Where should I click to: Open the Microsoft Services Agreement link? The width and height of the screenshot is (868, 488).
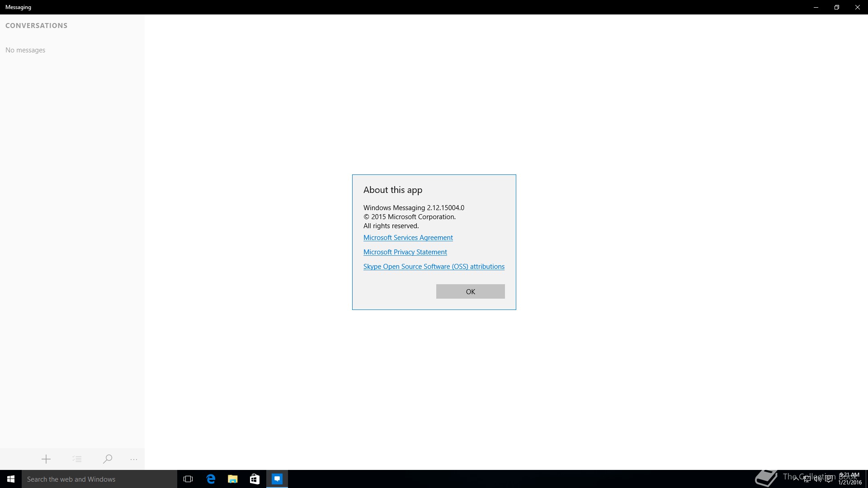(408, 238)
